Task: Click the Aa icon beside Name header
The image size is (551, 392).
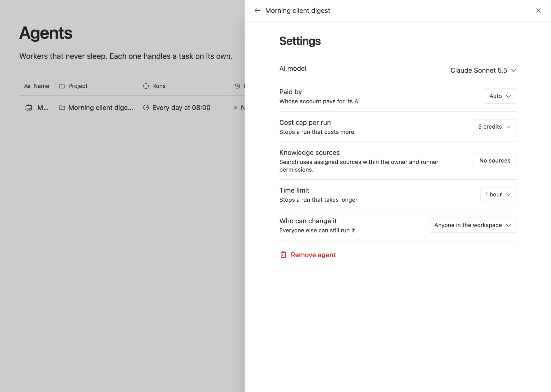Action: (27, 86)
